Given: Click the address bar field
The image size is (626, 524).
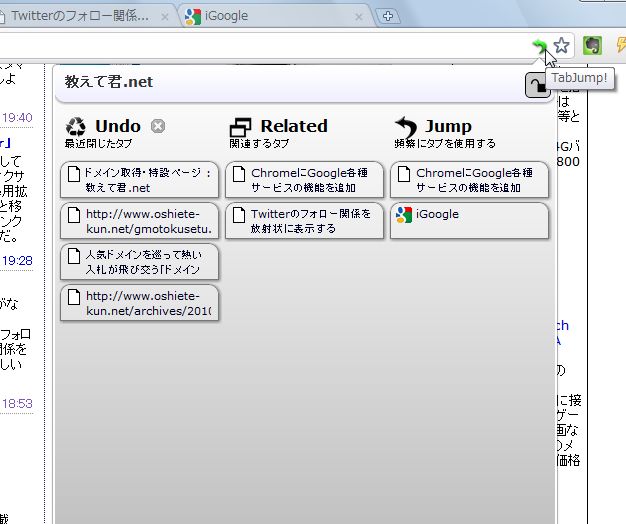Looking at the screenshot, I should tap(263, 45).
